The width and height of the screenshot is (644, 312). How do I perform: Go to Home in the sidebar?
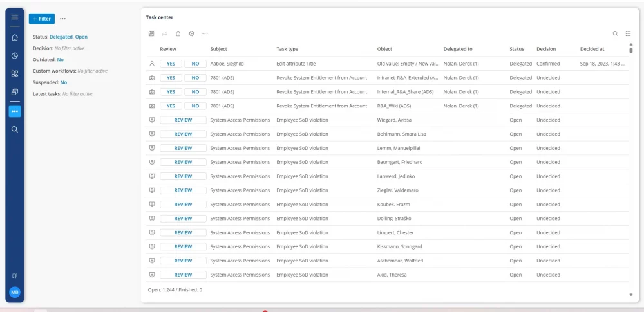tap(15, 37)
